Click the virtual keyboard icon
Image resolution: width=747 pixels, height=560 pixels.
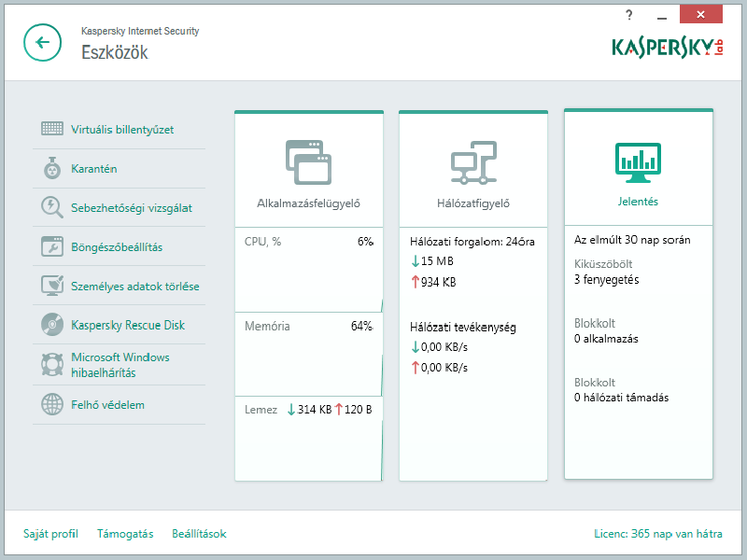pos(52,129)
